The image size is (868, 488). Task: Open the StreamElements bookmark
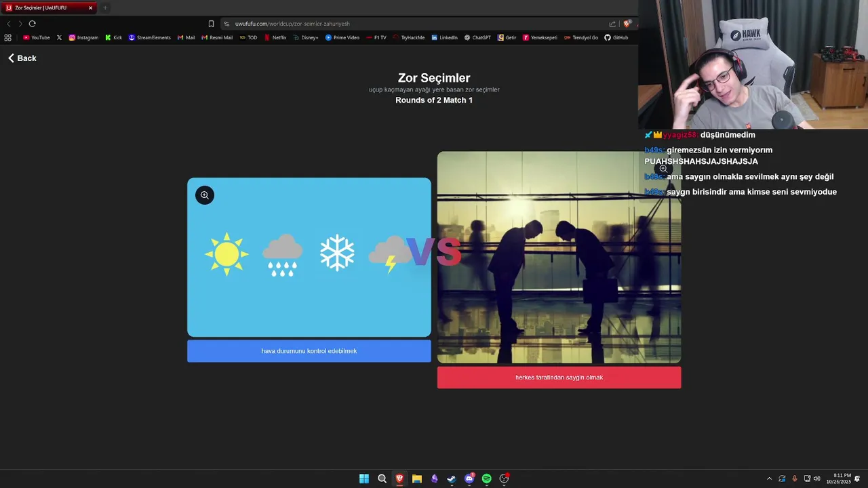coord(149,38)
